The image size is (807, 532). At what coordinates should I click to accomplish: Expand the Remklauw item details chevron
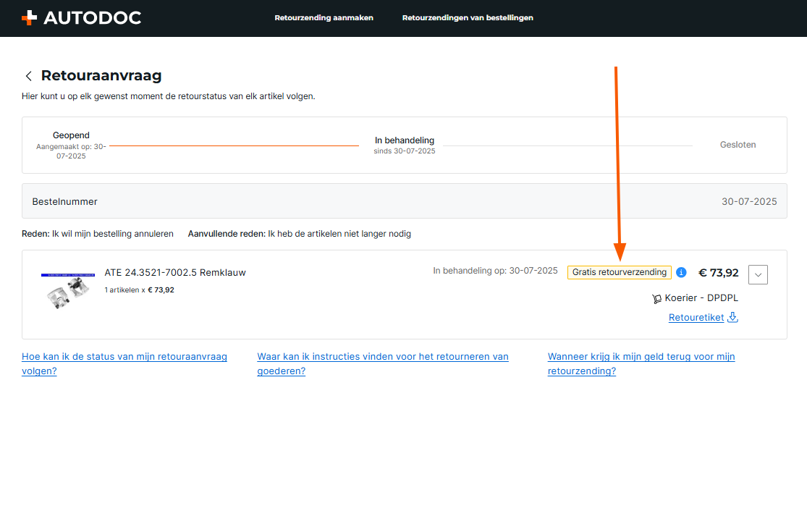pyautogui.click(x=758, y=274)
